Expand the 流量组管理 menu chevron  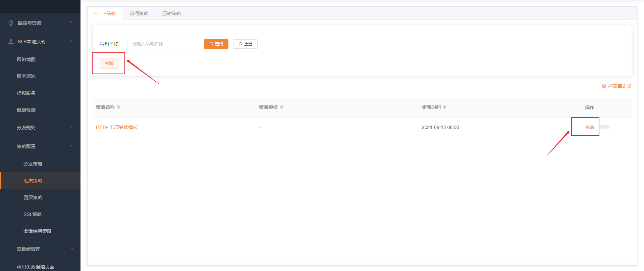coord(72,249)
